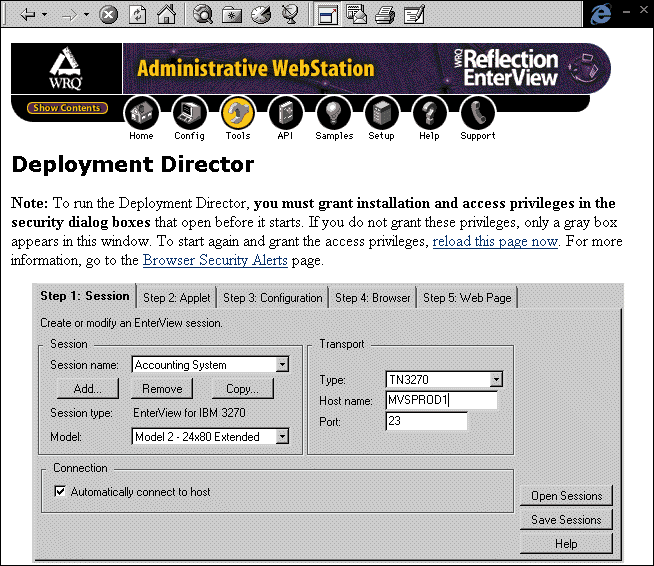This screenshot has width=654, height=566.
Task: Open the Mail toolbar icon
Action: tap(357, 15)
